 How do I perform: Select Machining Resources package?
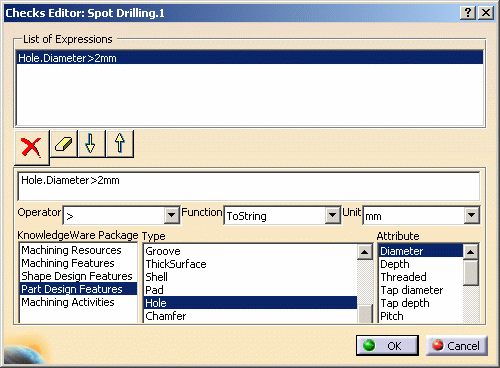pyautogui.click(x=71, y=250)
